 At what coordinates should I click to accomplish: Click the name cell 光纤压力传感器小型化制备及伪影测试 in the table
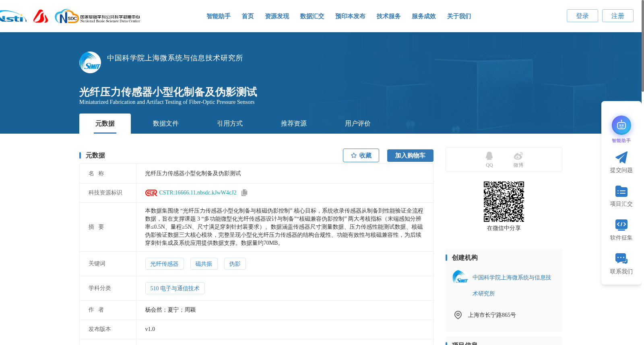pos(193,173)
